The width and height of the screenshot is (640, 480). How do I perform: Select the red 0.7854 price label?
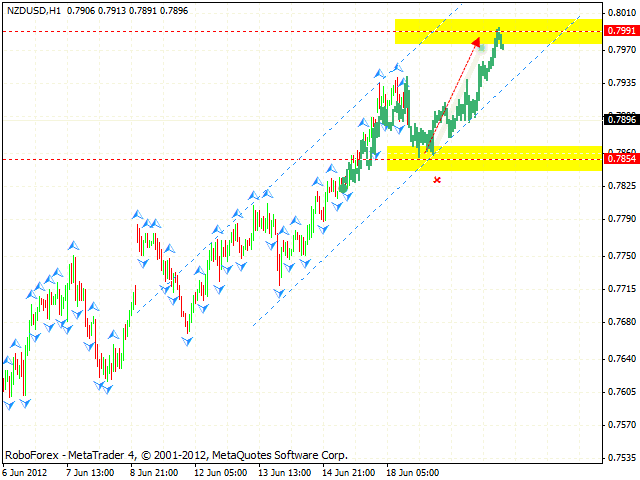click(x=618, y=159)
